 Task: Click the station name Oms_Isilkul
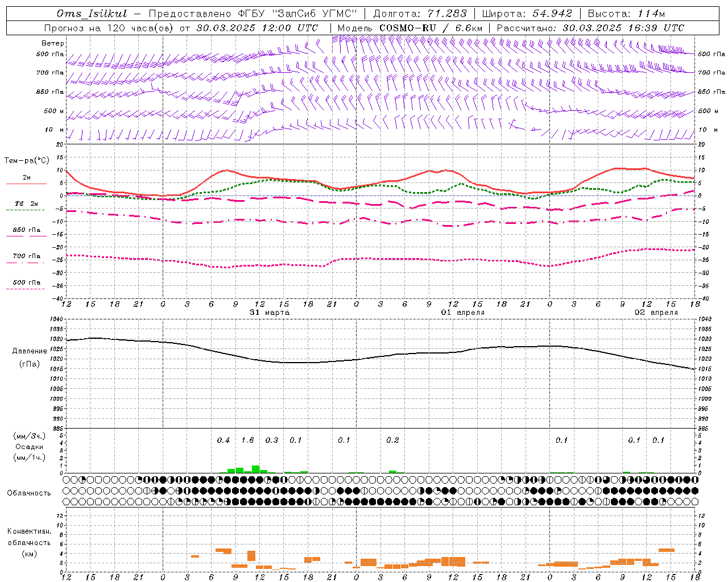tap(92, 14)
